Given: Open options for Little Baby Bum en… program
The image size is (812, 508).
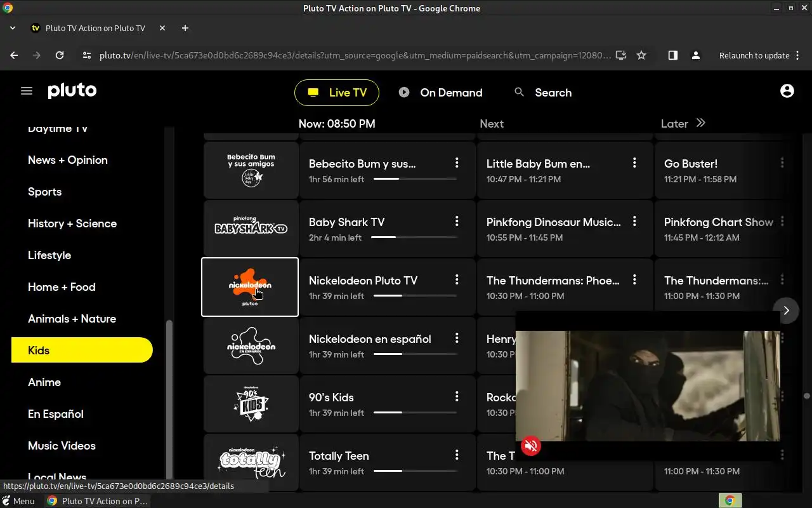Looking at the screenshot, I should [634, 163].
